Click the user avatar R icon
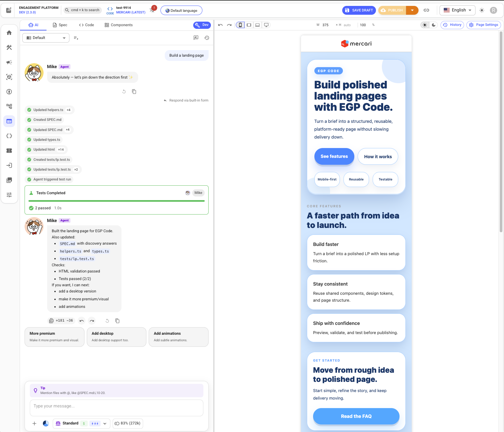The height and width of the screenshot is (432, 504). pyautogui.click(x=494, y=10)
